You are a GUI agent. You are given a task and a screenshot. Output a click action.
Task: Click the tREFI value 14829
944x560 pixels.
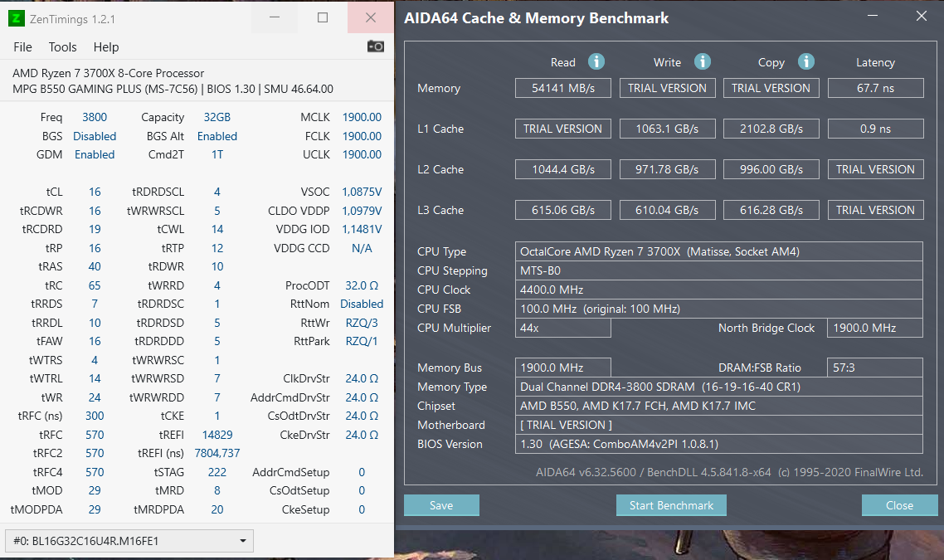point(217,435)
